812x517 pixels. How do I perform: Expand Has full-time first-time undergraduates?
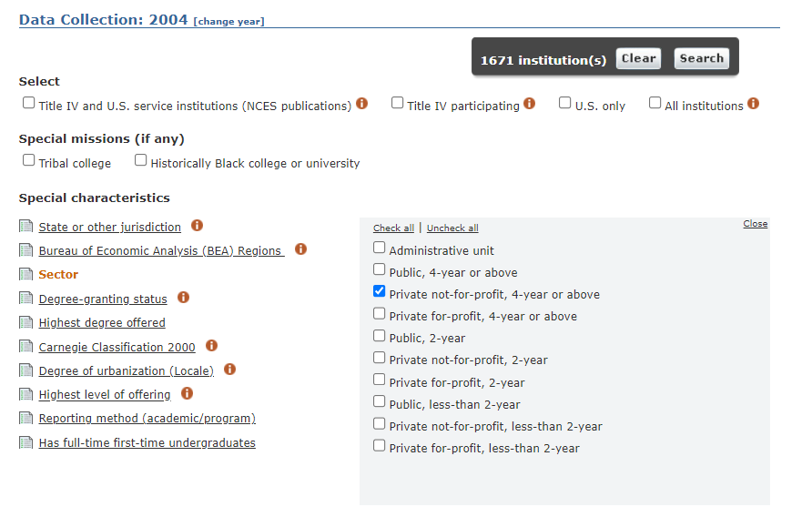click(x=147, y=443)
